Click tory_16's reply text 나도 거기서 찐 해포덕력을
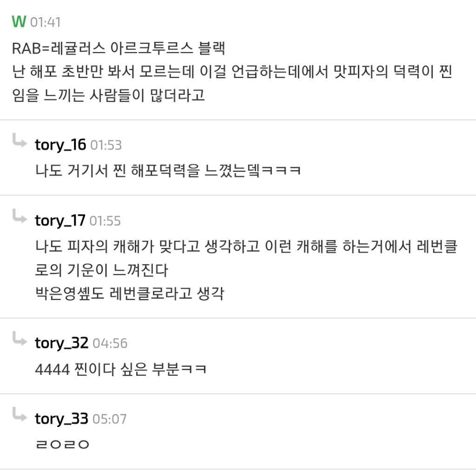 tap(168, 170)
